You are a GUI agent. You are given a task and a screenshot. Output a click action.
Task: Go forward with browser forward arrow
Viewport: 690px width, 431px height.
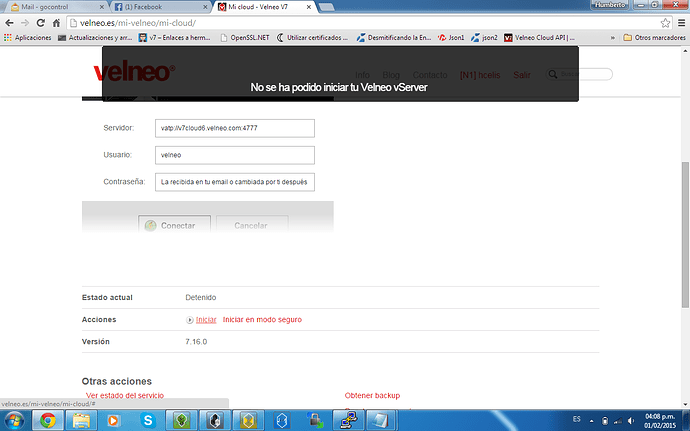(25, 23)
